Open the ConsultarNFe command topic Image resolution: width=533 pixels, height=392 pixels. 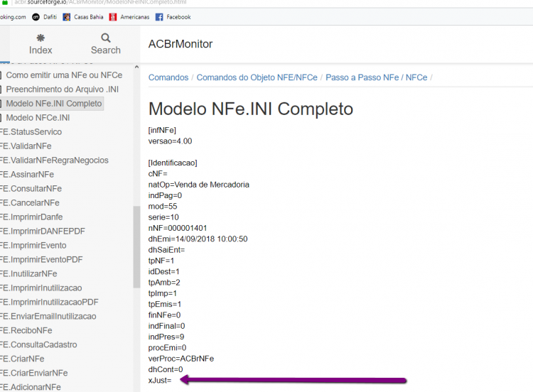point(31,188)
